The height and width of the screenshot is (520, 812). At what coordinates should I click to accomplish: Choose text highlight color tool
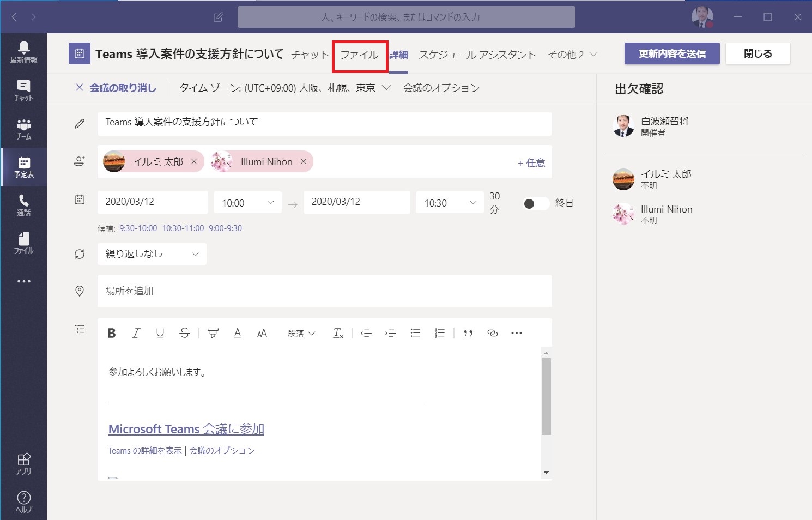[213, 333]
